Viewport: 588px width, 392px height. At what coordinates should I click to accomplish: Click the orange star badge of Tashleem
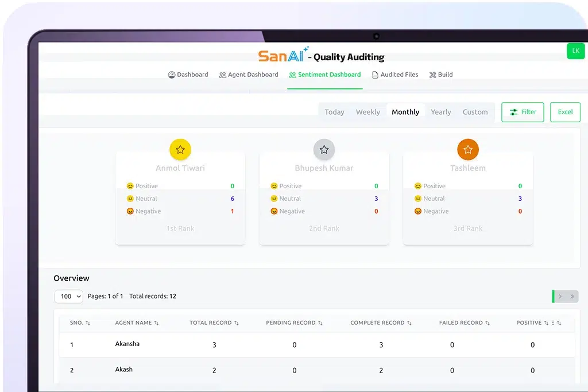point(468,150)
